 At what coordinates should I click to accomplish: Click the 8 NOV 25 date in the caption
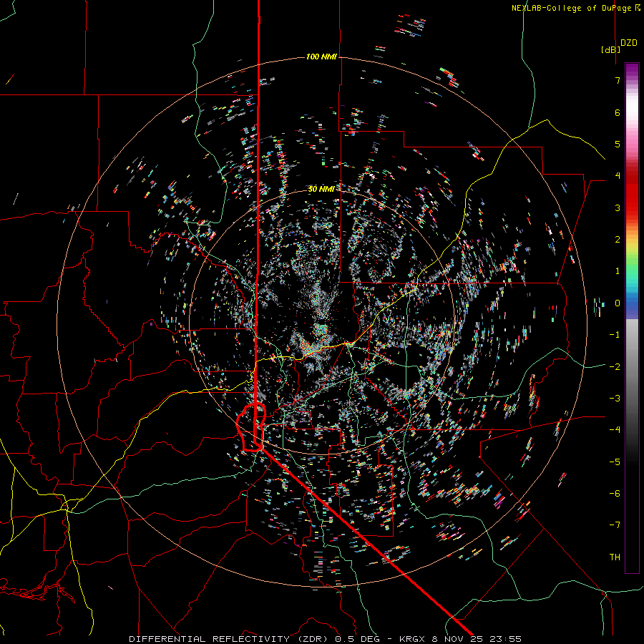[457, 639]
